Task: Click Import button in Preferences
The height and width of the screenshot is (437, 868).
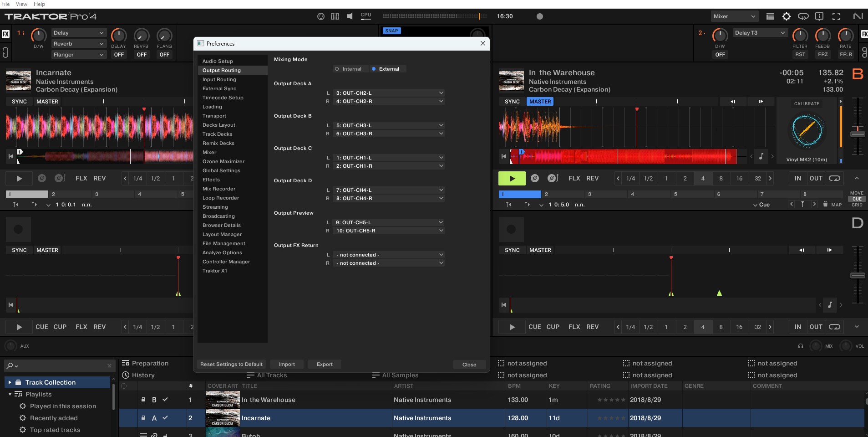Action: click(287, 365)
